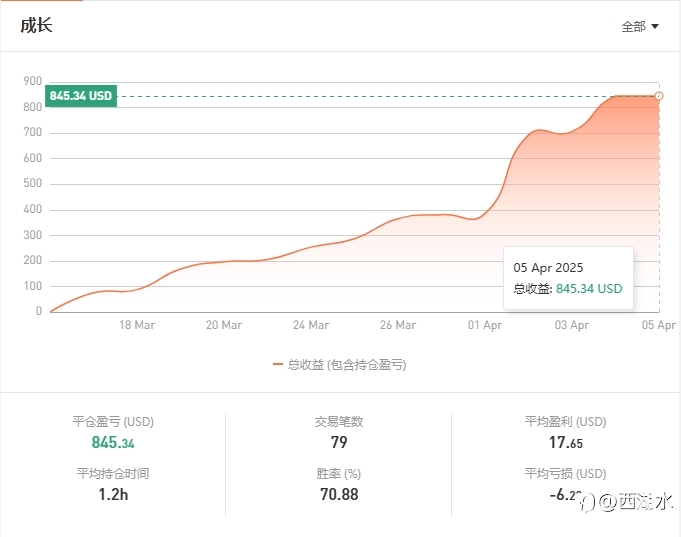
Task: Click the tooltip showing 05 Apr 2025
Action: (x=568, y=278)
